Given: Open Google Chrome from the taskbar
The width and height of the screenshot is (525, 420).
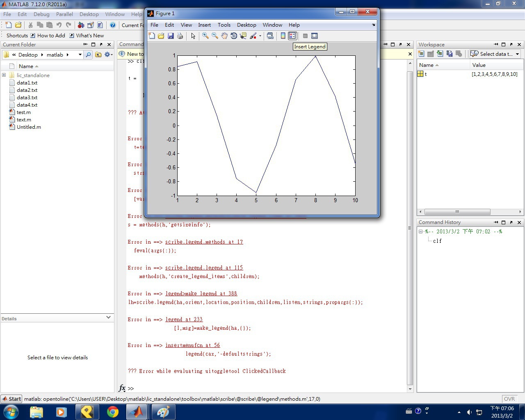Looking at the screenshot, I should coord(113,412).
